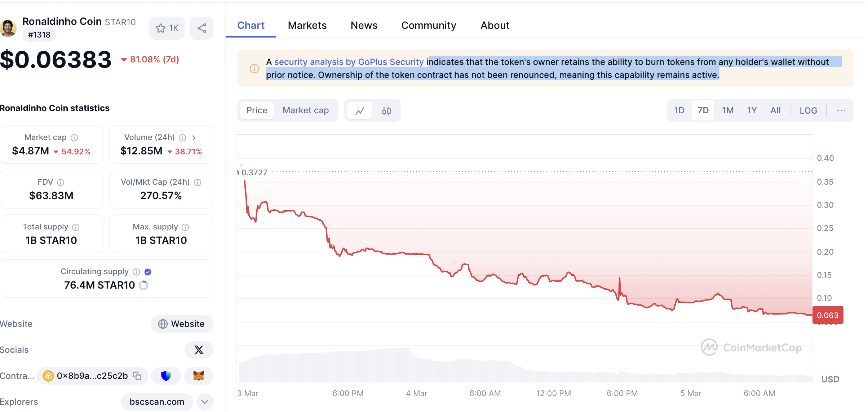Switch to the Markets tab

click(307, 25)
